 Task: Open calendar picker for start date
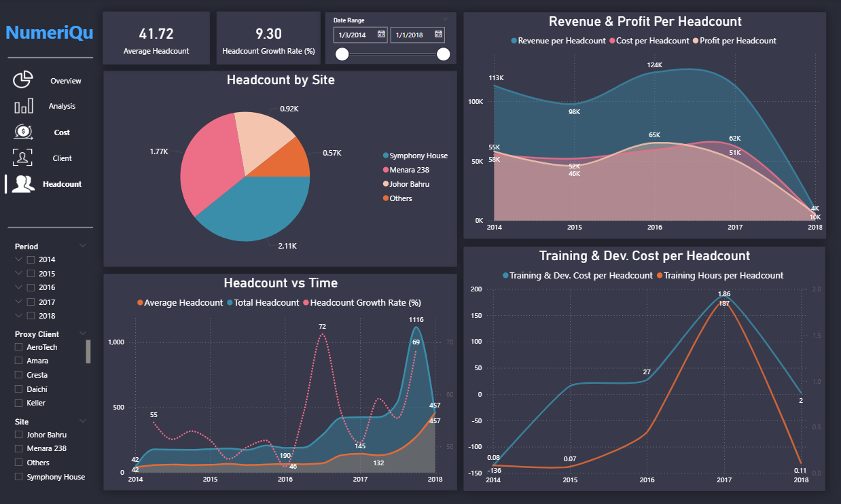click(381, 34)
